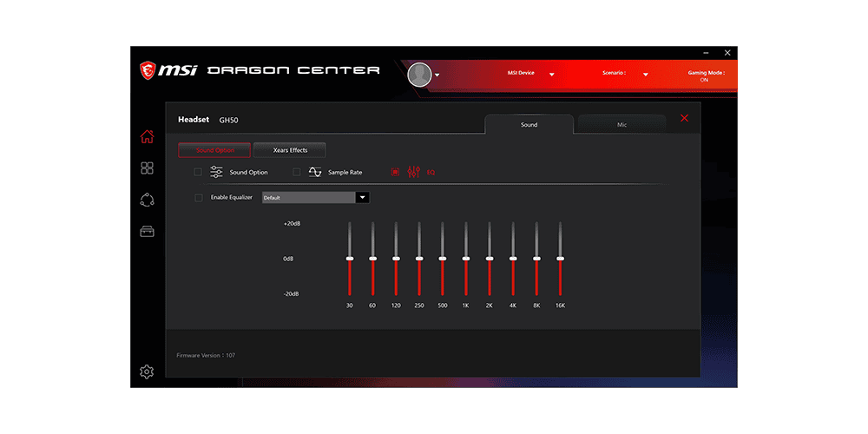Click the Headset title label
This screenshot has width=868, height=434.
click(194, 120)
